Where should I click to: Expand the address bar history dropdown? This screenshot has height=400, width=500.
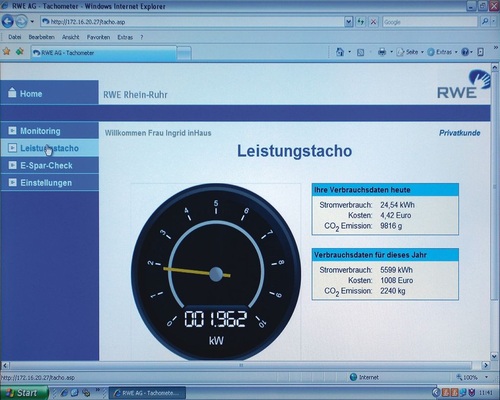pyautogui.click(x=348, y=22)
